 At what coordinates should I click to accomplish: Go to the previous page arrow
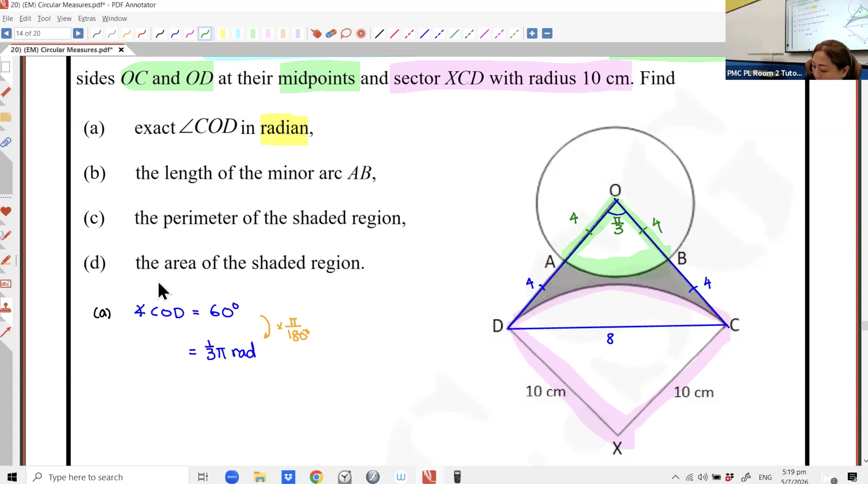(6, 33)
